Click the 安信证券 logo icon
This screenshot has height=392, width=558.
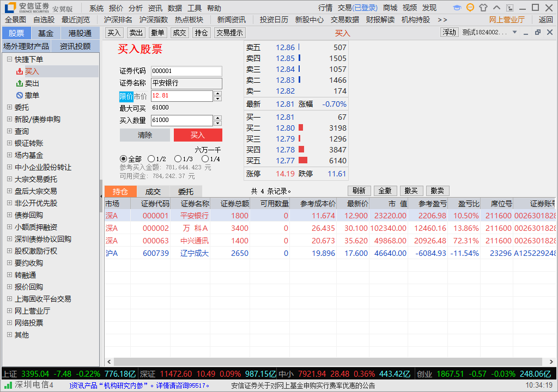(x=10, y=8)
